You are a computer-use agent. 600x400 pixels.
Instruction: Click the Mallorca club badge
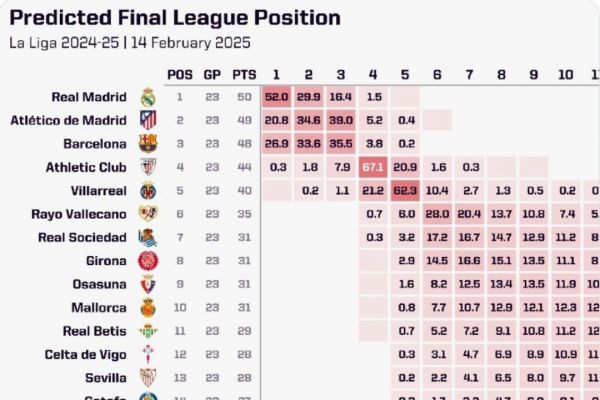click(x=148, y=308)
